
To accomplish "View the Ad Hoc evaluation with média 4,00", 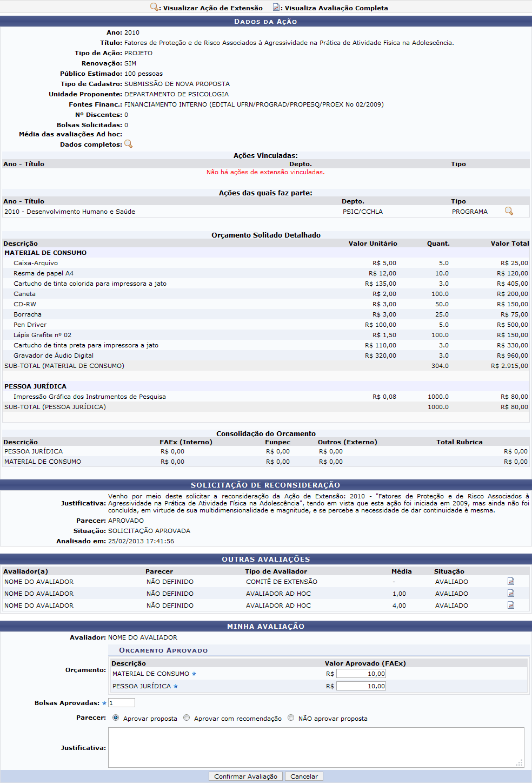I will click(510, 605).
